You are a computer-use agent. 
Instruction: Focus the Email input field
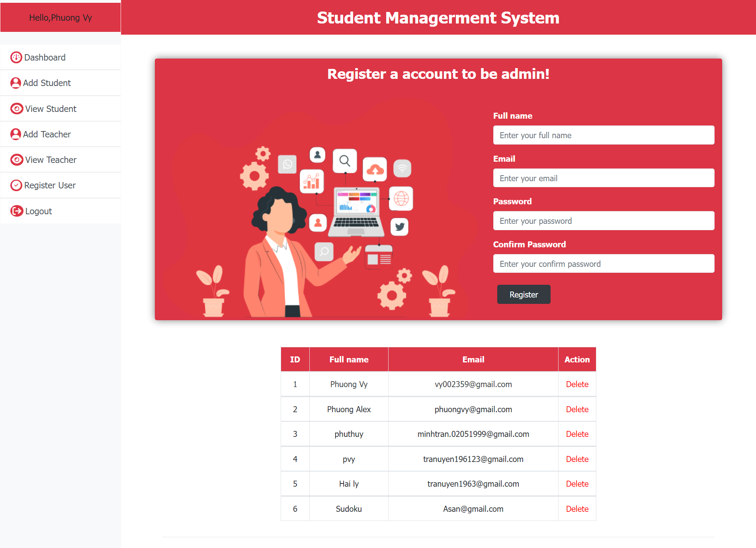tap(604, 178)
